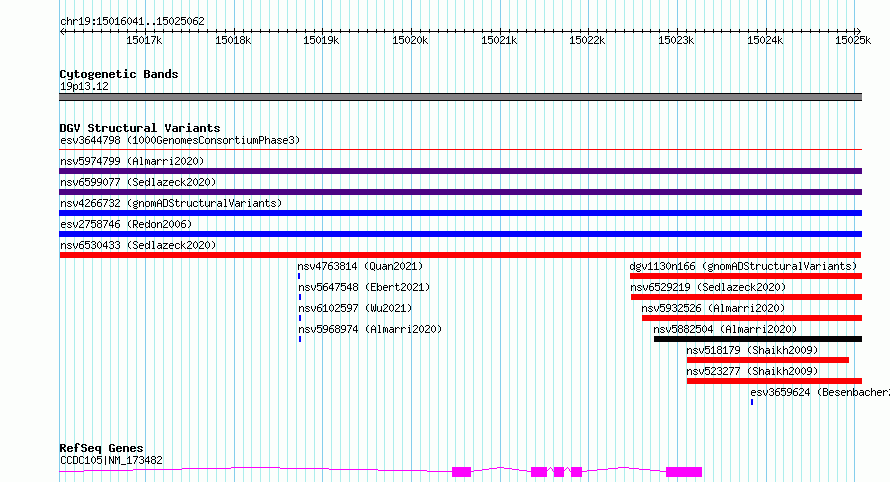Click the red nsv523277 variant bar
This screenshot has height=482, width=890.
pos(774,381)
